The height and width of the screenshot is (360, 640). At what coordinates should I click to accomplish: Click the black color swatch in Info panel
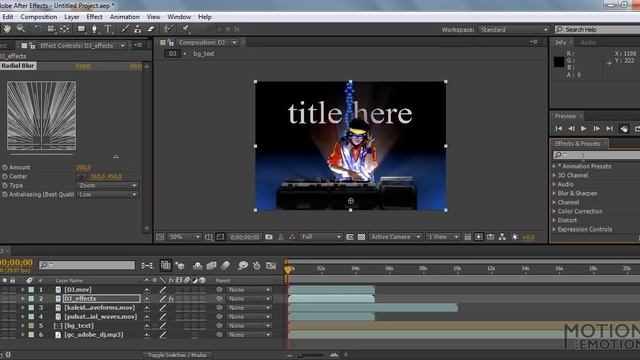click(559, 62)
